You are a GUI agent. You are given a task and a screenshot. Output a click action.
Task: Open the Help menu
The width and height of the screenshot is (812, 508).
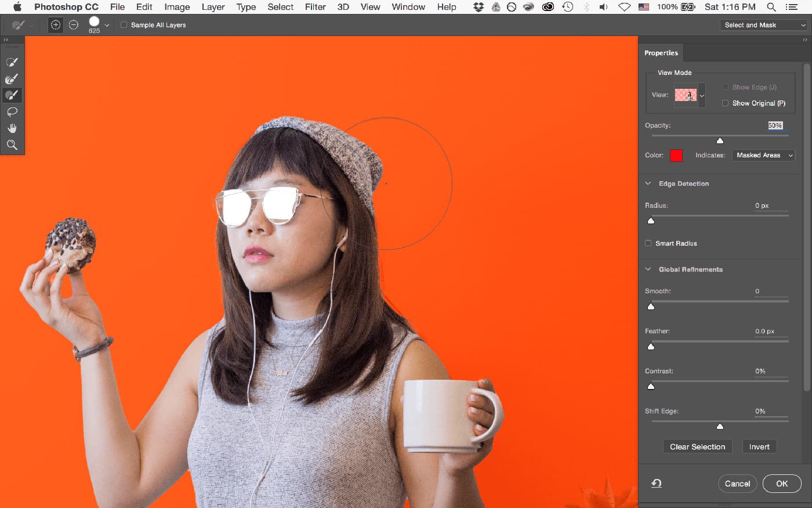[x=447, y=7]
